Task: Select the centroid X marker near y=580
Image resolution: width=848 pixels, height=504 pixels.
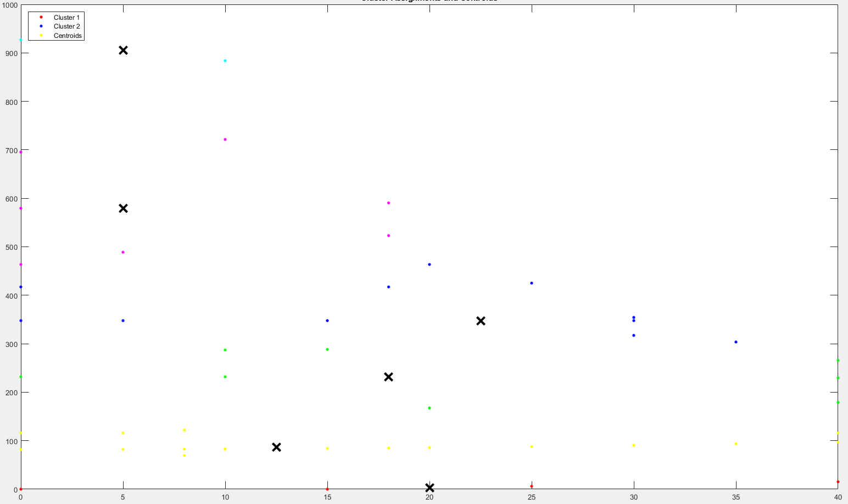Action: [123, 208]
